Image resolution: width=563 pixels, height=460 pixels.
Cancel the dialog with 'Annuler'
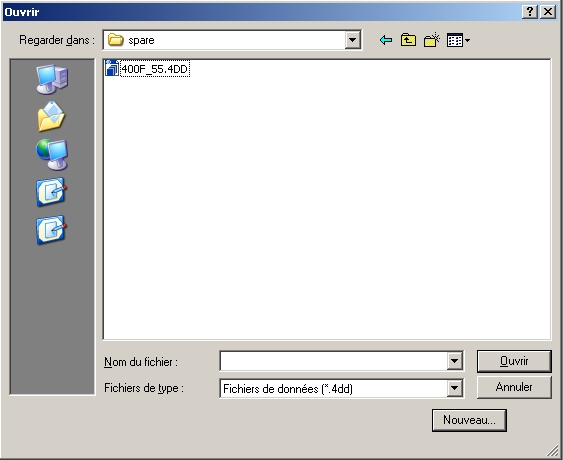coord(514,387)
